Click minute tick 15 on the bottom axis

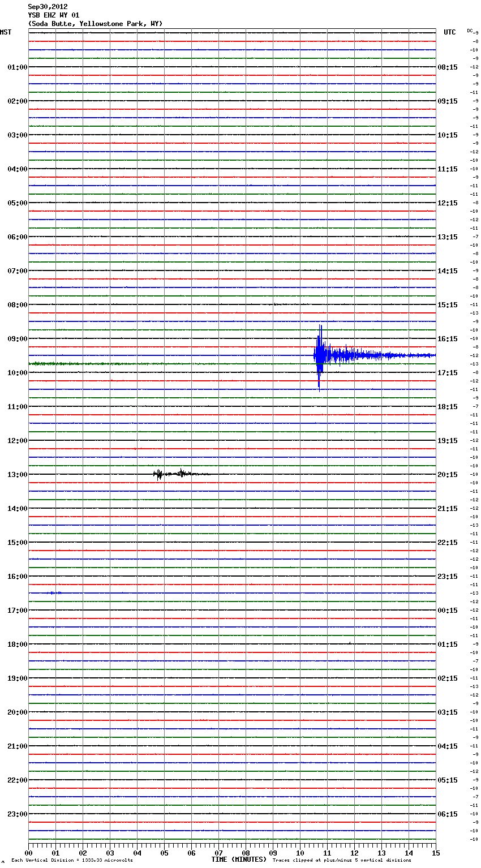tap(435, 853)
